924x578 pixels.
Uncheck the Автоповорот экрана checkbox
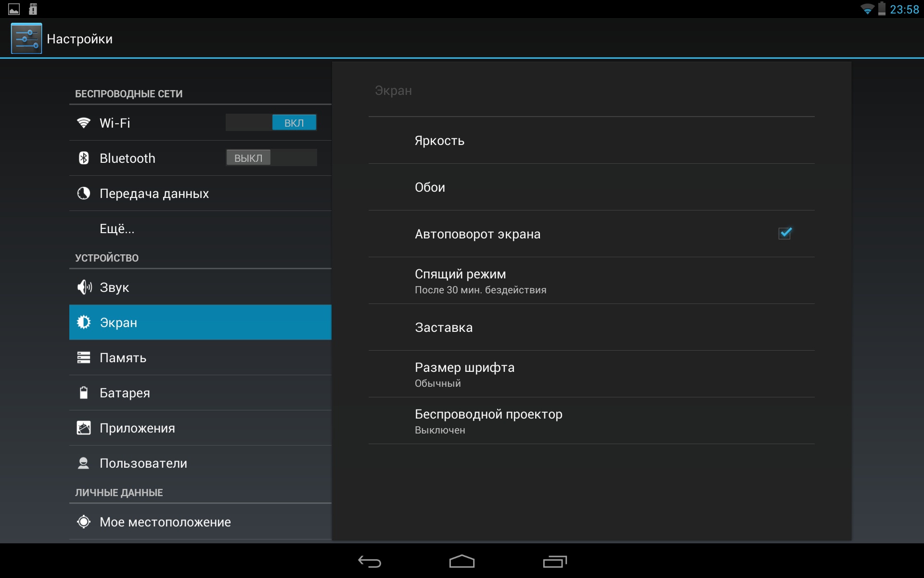pos(785,234)
